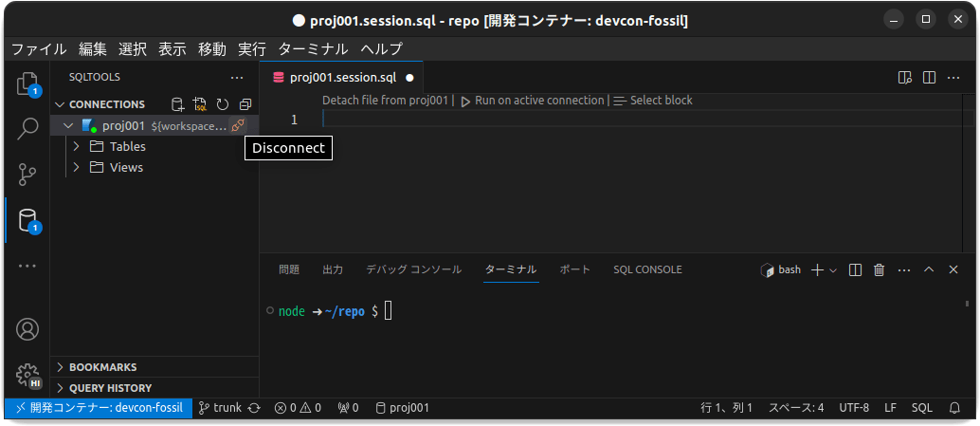
Task: Open new terminal launch profile dropdown
Action: [834, 270]
